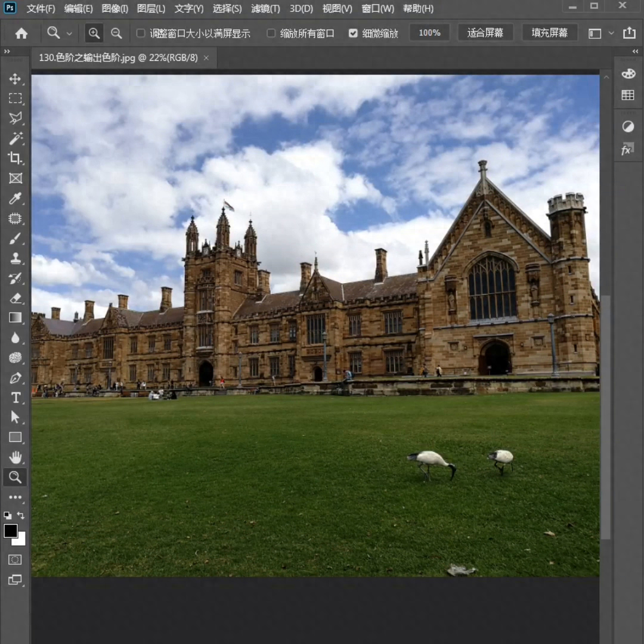644x644 pixels.
Task: Select the History Brush tool
Action: tap(15, 278)
